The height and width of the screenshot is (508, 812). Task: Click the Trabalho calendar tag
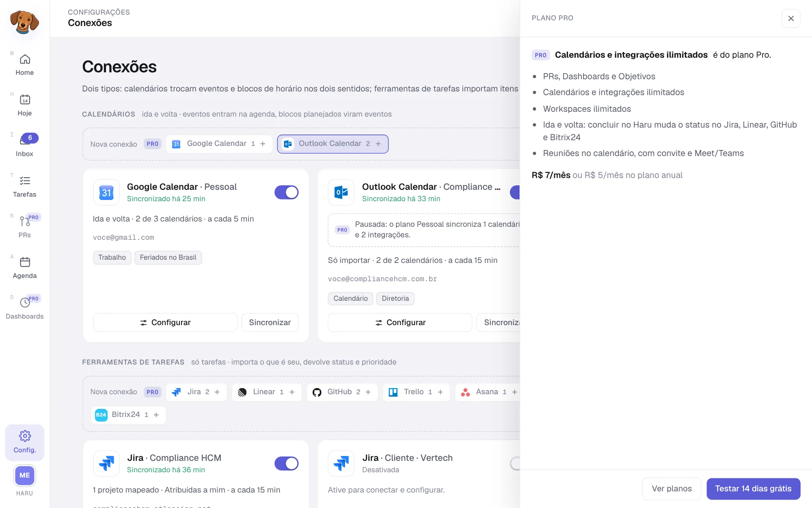point(112,257)
